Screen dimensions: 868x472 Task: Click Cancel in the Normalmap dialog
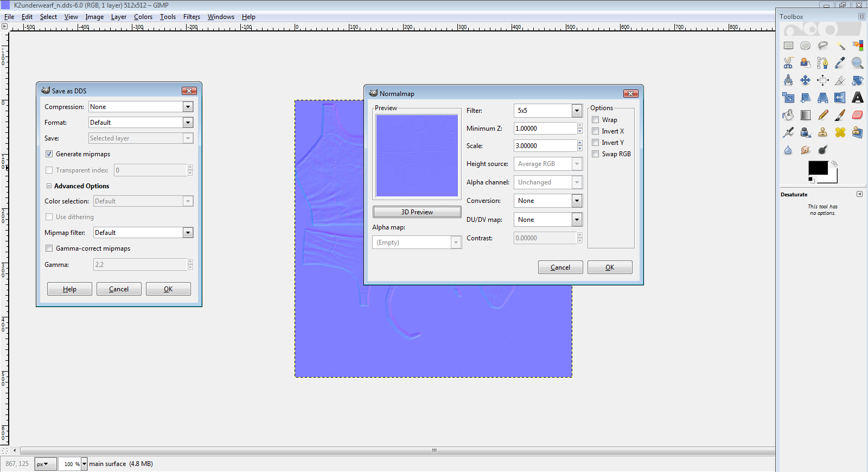click(x=560, y=267)
